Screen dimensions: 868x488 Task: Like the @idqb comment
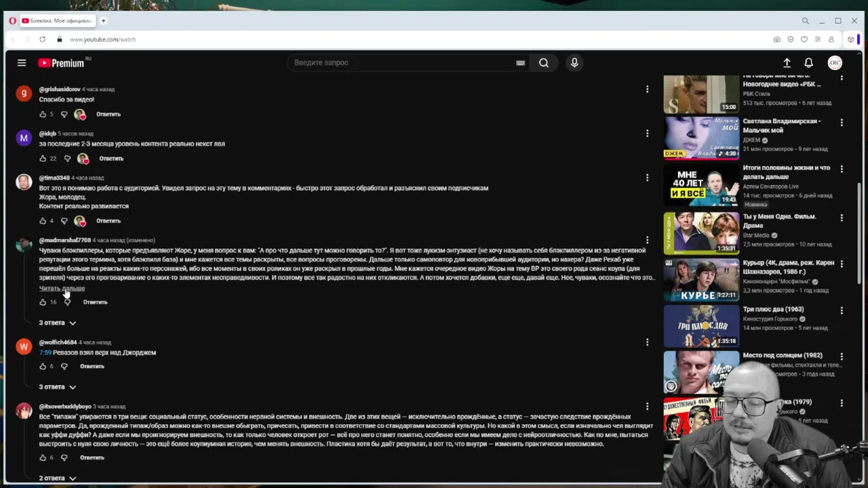[43, 159]
